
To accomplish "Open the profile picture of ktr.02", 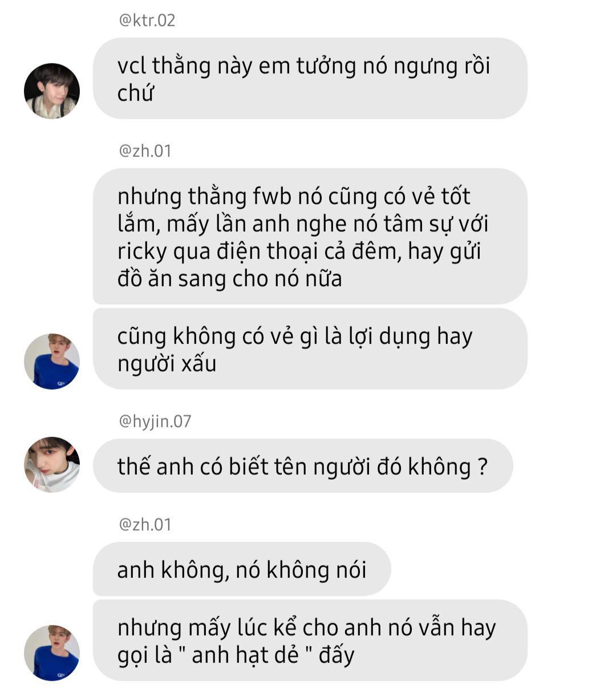I will pos(51,91).
